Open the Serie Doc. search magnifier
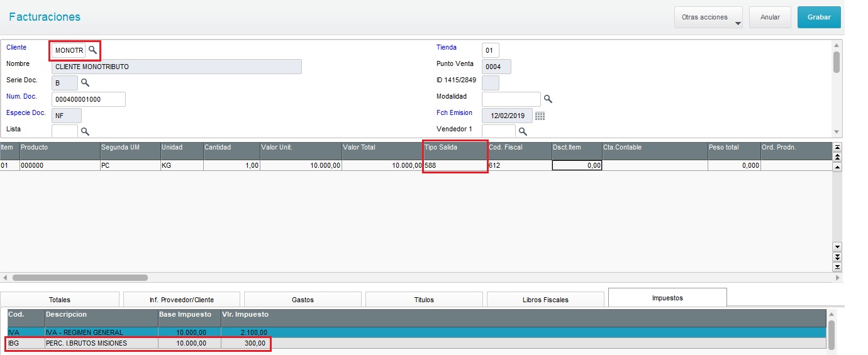868x355 pixels. click(x=86, y=83)
